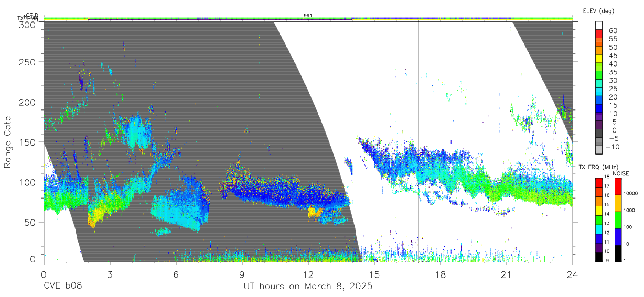Click the '15' tick on the UT hours axis
The image size is (644, 297).
pos(374,274)
